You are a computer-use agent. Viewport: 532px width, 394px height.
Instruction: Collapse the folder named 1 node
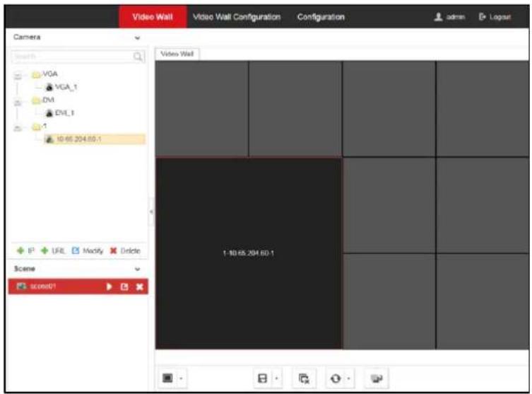[18, 128]
